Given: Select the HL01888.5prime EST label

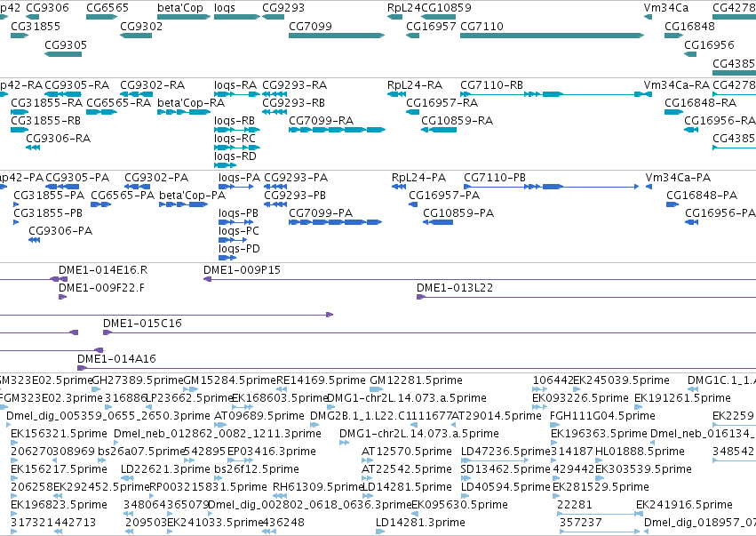Looking at the screenshot, I should [640, 452].
